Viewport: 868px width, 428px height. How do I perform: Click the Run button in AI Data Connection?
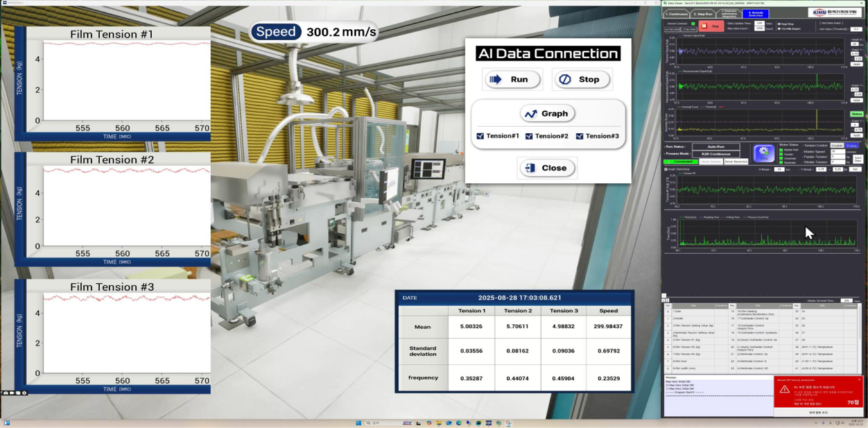[x=512, y=80]
